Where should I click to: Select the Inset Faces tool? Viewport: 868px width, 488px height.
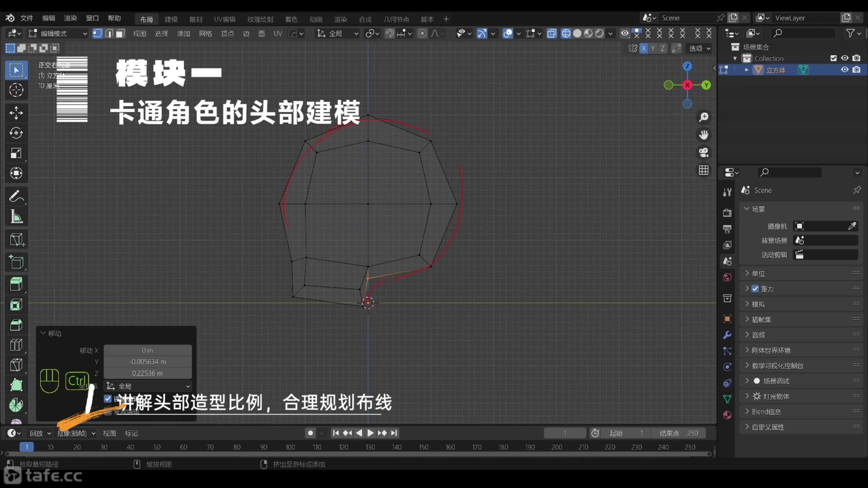click(x=16, y=304)
